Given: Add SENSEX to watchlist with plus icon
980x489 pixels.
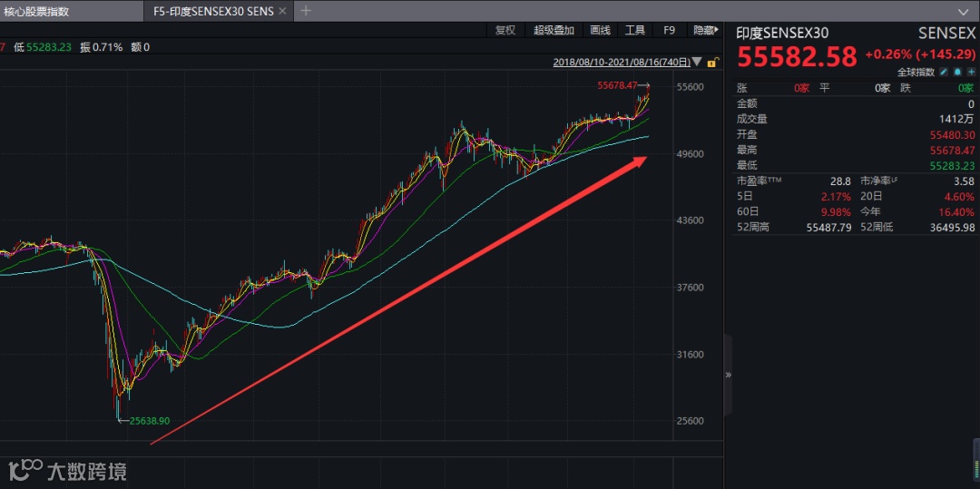Looking at the screenshot, I should [971, 73].
